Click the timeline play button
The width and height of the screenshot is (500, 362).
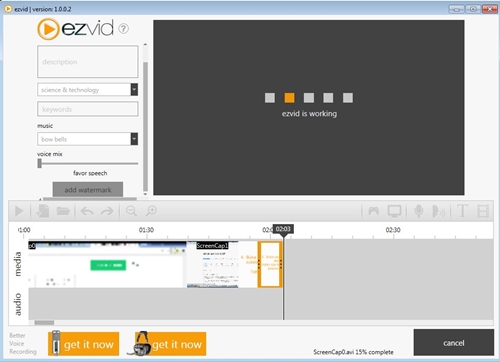(x=19, y=211)
